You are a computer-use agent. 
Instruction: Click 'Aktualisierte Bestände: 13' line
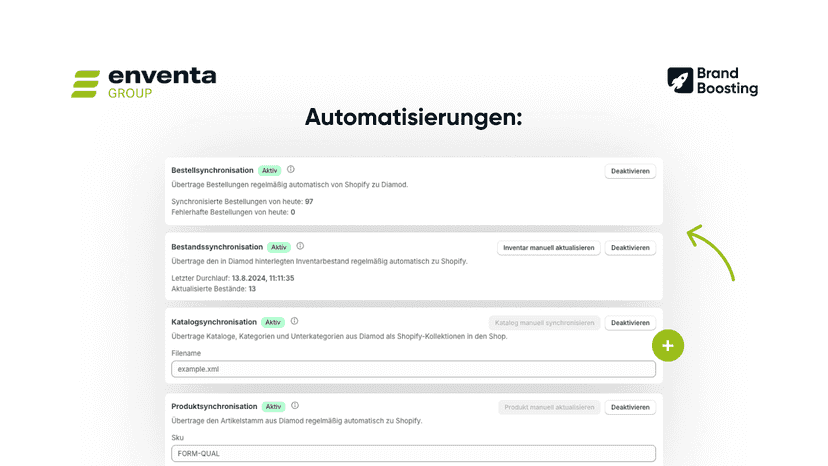coord(213,288)
